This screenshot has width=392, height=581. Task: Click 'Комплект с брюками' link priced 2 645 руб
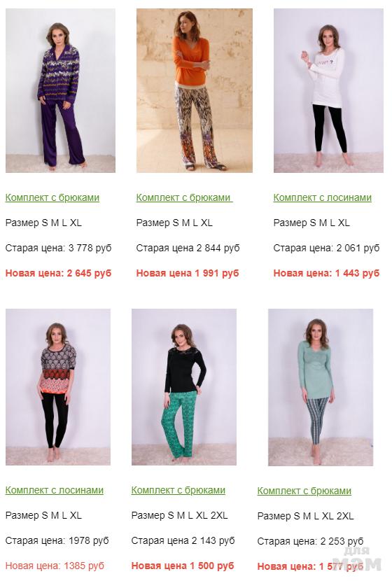52,197
